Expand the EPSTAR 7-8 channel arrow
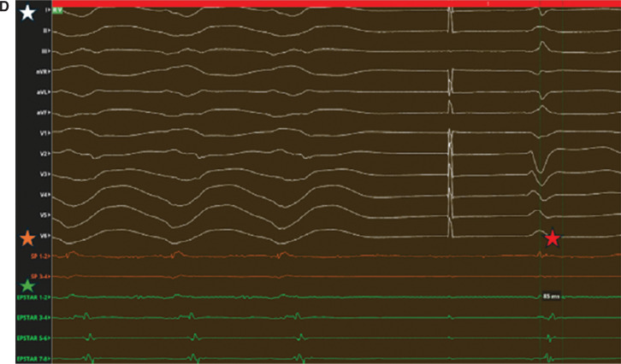 pyautogui.click(x=49, y=358)
